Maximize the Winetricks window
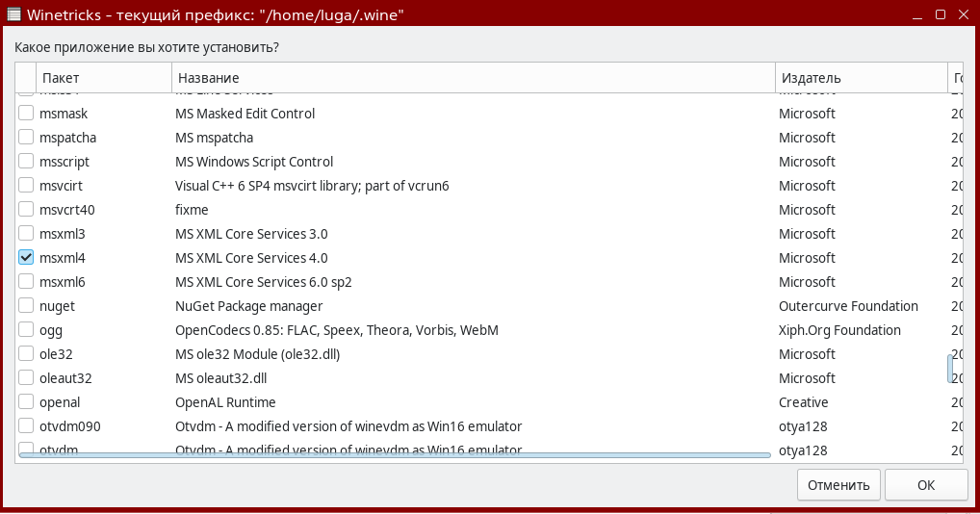Screen dimensions: 980x514 (940, 14)
